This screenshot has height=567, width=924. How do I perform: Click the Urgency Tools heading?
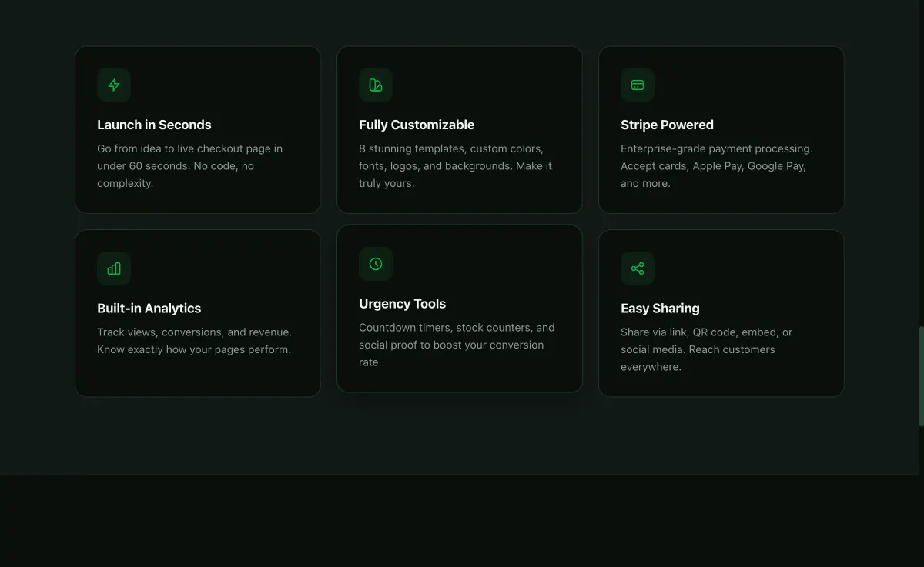(x=402, y=304)
